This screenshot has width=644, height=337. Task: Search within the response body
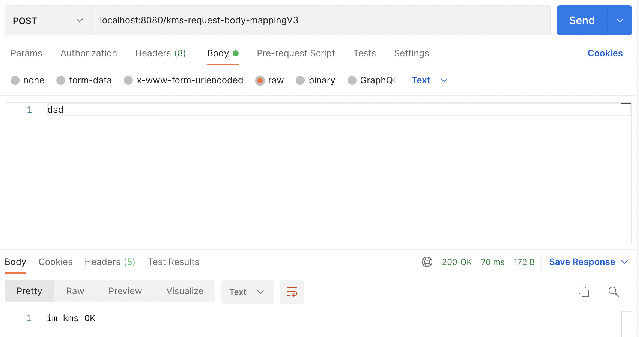[614, 292]
